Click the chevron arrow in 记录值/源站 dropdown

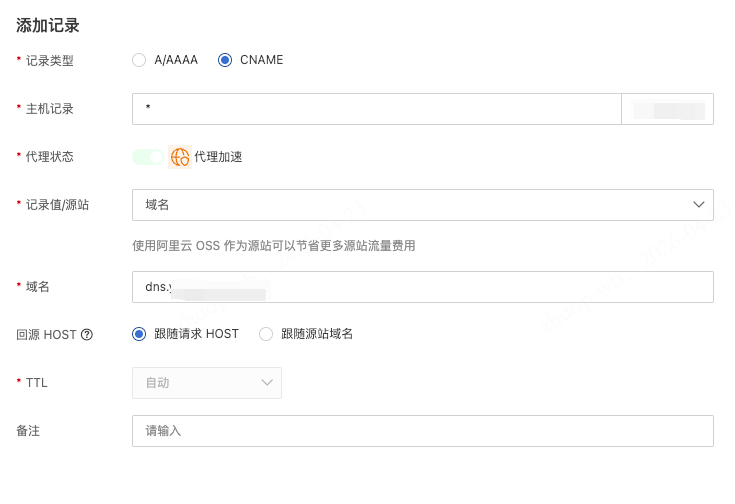pos(699,204)
